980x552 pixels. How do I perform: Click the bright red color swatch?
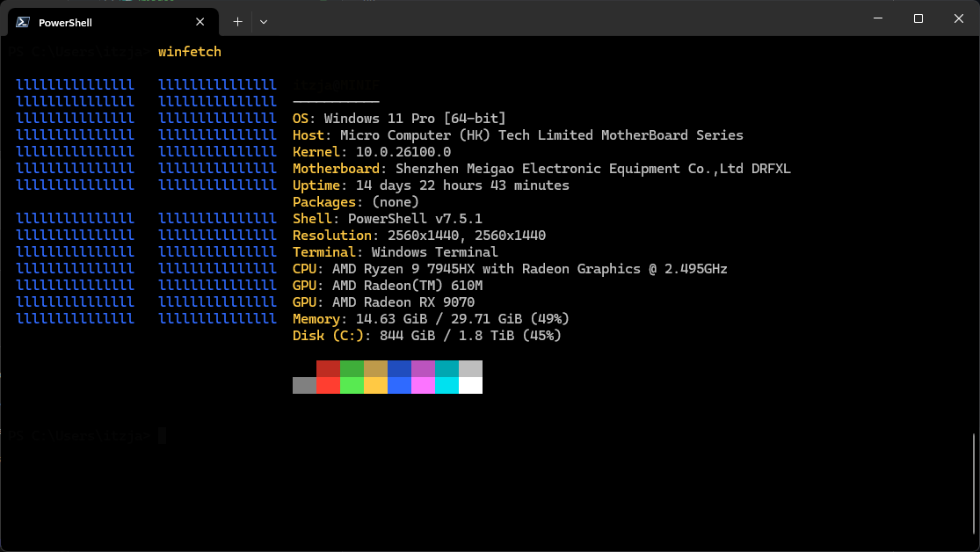pos(328,385)
